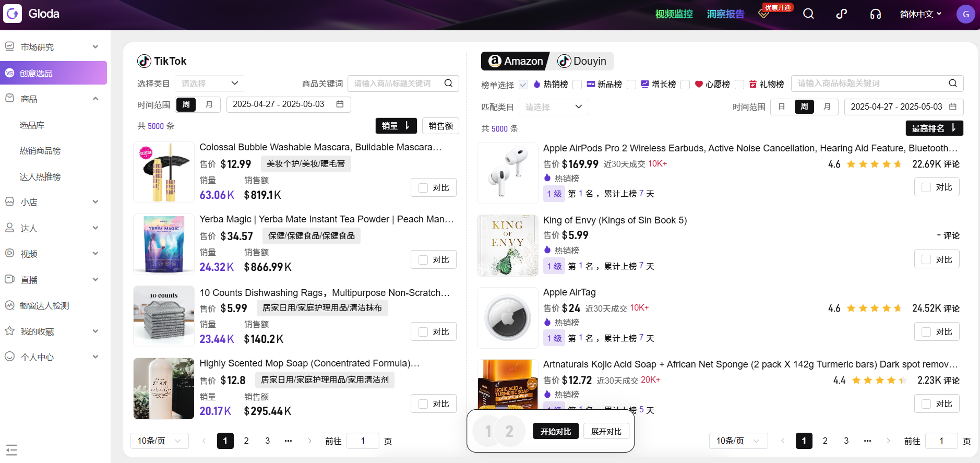The width and height of the screenshot is (980, 463).
Task: Click the TikTok logo in panel header
Action: 144,61
